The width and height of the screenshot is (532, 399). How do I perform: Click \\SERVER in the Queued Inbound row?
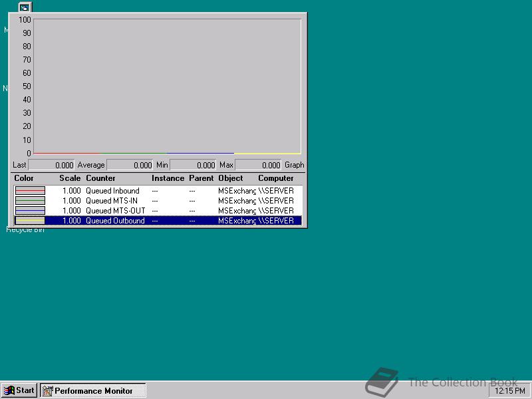(276, 191)
